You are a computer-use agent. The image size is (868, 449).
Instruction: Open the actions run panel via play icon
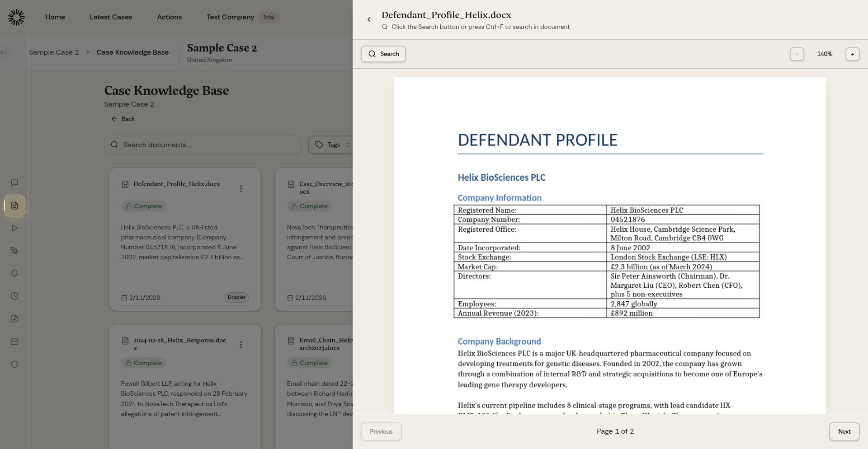coord(14,228)
